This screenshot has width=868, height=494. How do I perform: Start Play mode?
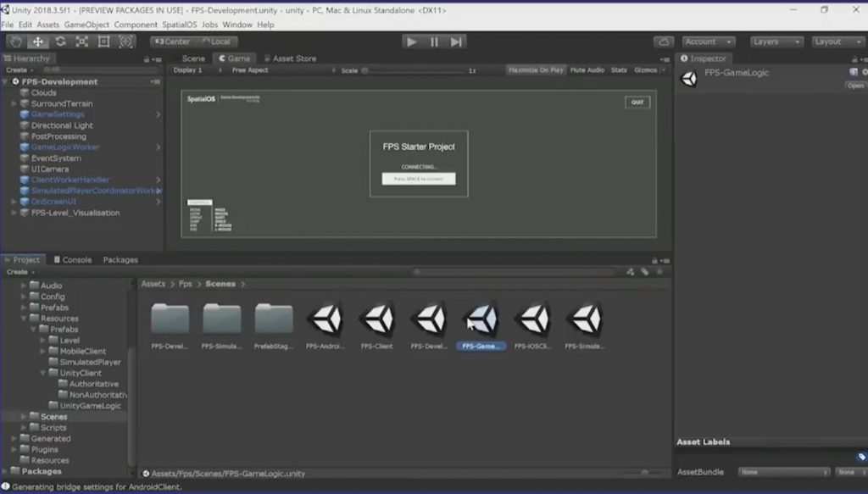pos(412,42)
